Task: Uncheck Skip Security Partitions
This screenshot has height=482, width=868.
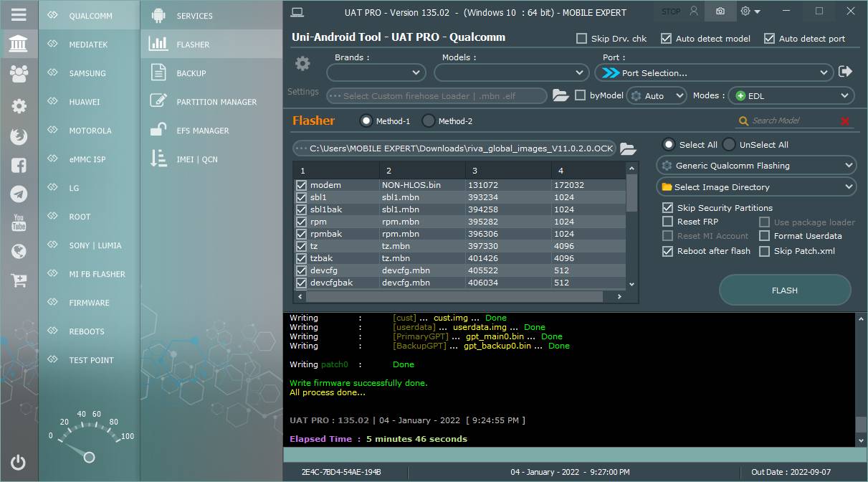Action: click(668, 207)
